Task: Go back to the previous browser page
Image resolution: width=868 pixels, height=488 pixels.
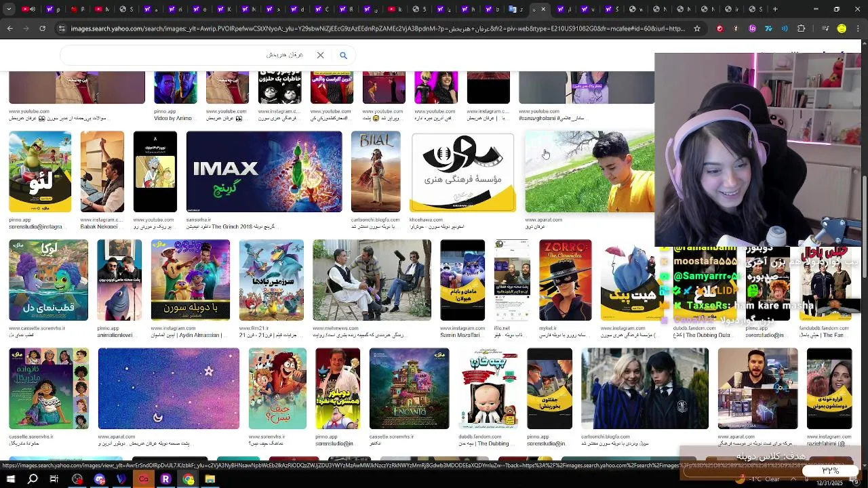Action: [x=9, y=28]
